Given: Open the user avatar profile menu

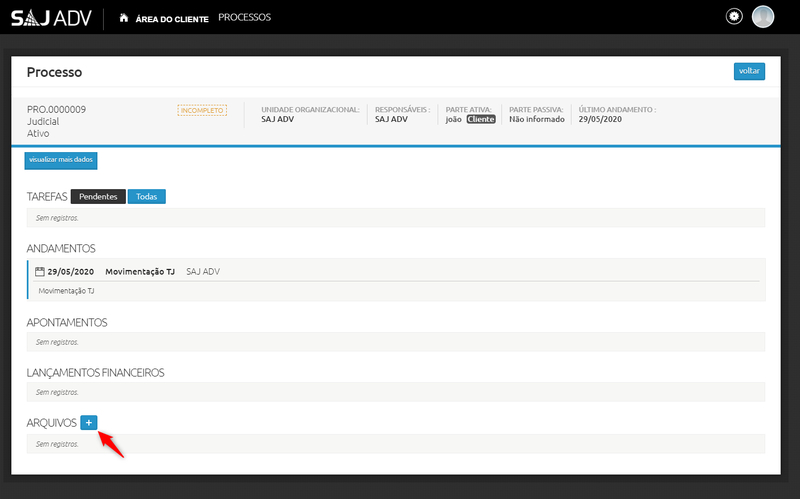Looking at the screenshot, I should point(763,17).
